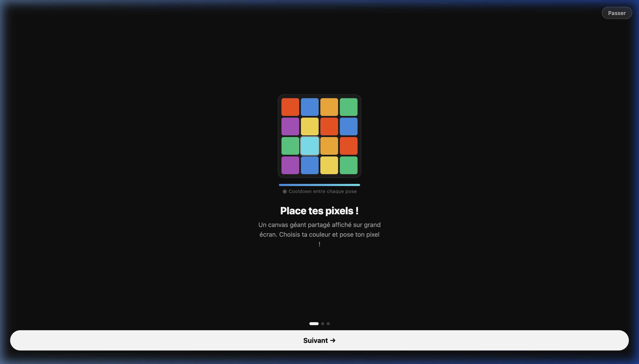Image resolution: width=639 pixels, height=364 pixels.
Task: Choose the green square left of cyan
Action: point(290,146)
